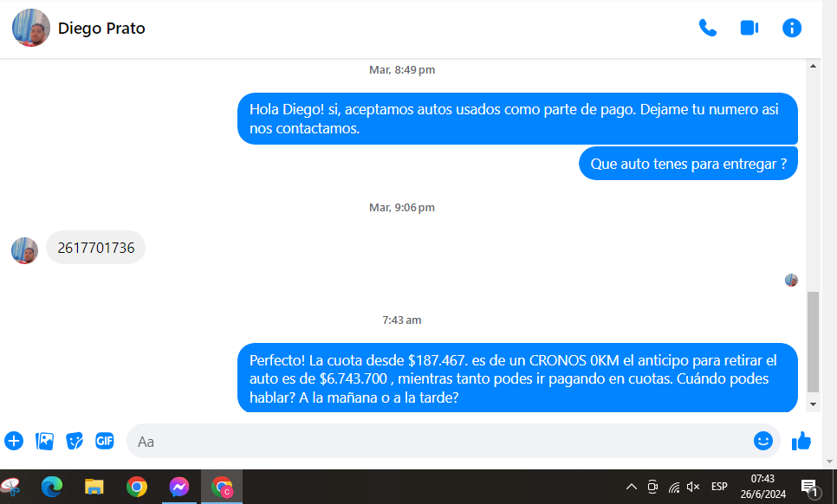
Task: Open Diego Prato's header profile picture
Action: tap(30, 28)
